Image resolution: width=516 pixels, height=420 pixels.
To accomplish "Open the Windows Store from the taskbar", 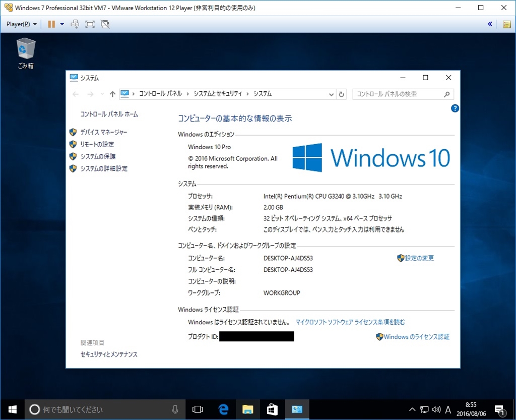I will [x=272, y=409].
